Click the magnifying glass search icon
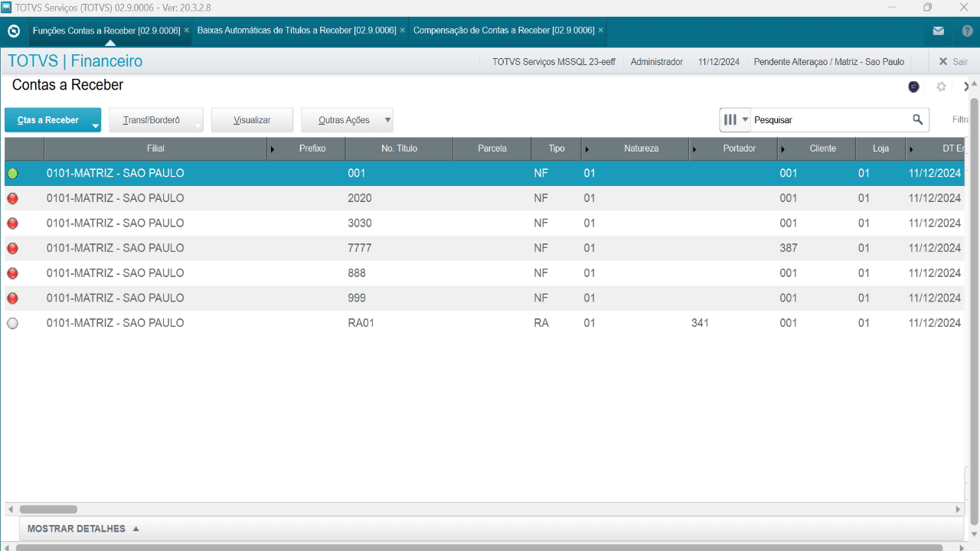980x551 pixels. click(917, 119)
